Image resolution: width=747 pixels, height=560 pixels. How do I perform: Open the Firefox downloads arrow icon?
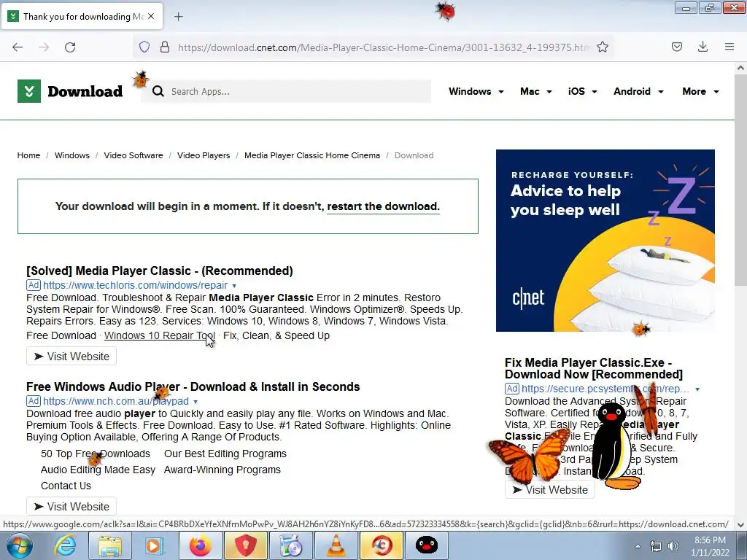click(x=703, y=47)
